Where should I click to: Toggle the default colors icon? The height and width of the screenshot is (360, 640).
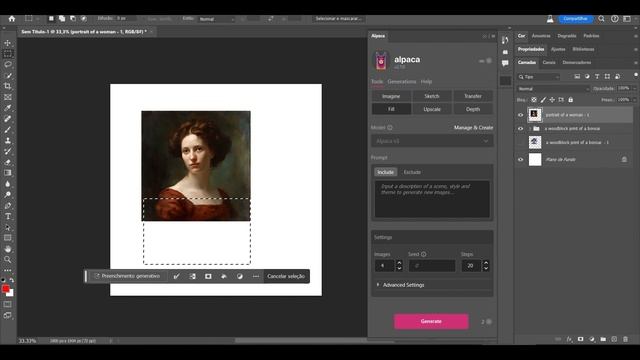(4, 280)
